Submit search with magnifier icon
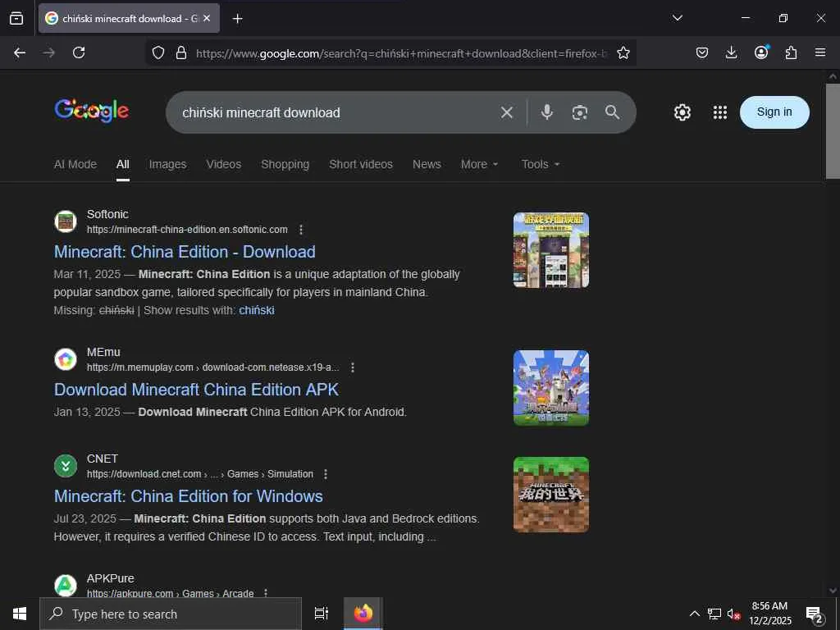 612,112
